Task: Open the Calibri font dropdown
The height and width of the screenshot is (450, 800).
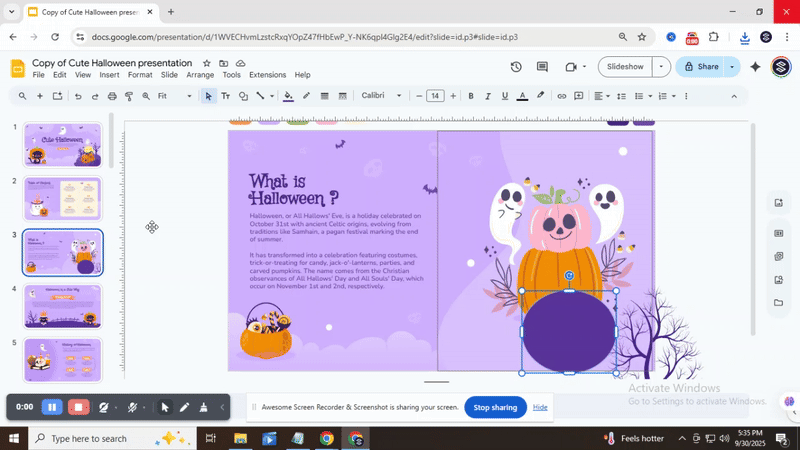Action: (x=382, y=96)
